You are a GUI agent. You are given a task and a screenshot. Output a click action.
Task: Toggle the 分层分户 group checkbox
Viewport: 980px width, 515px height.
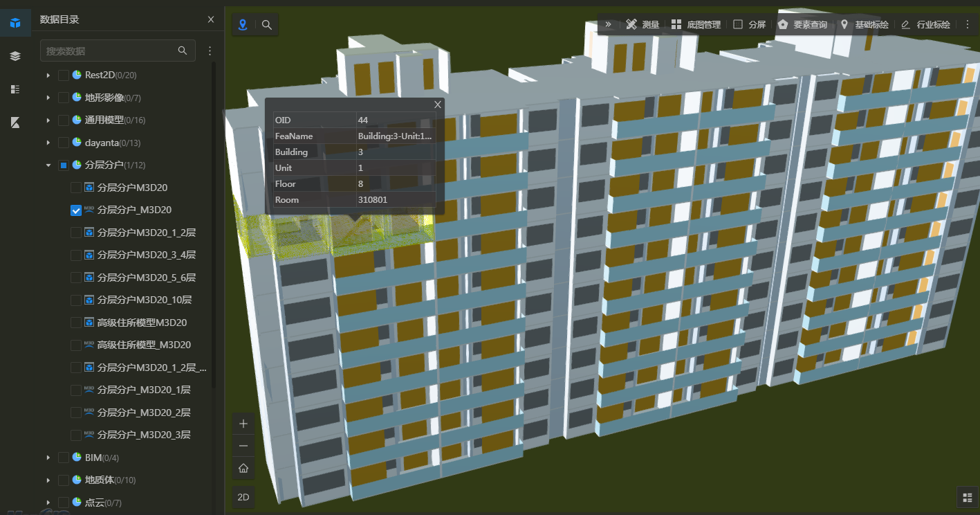63,165
